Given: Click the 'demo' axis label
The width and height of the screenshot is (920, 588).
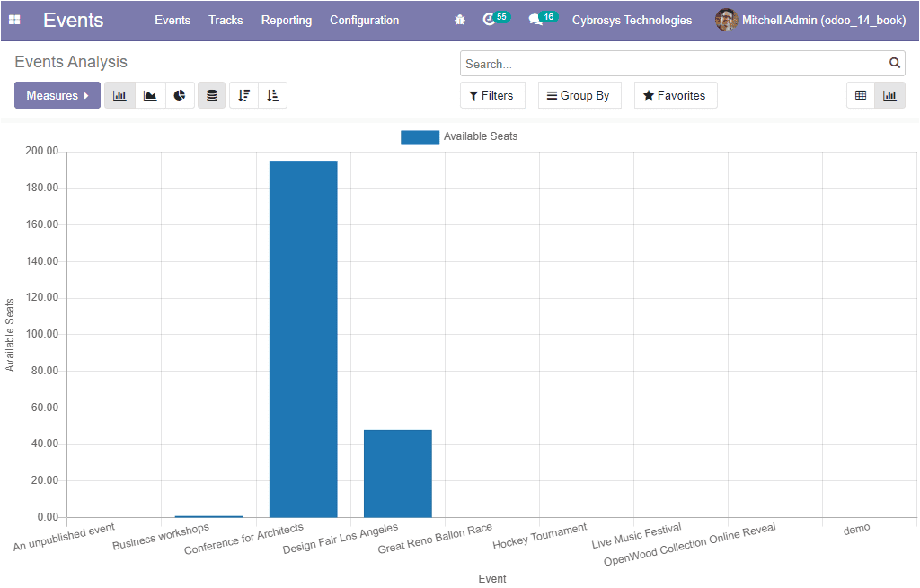Looking at the screenshot, I should [856, 530].
